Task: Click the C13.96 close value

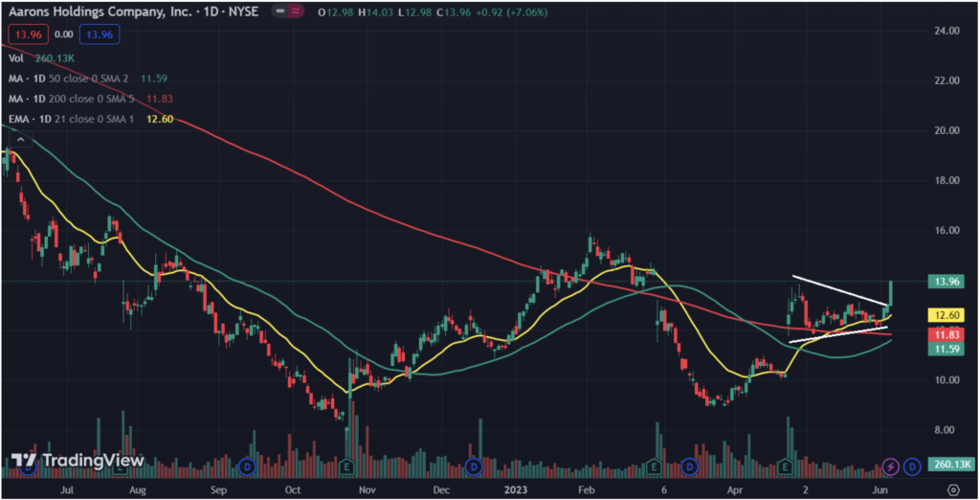Action: click(x=454, y=11)
